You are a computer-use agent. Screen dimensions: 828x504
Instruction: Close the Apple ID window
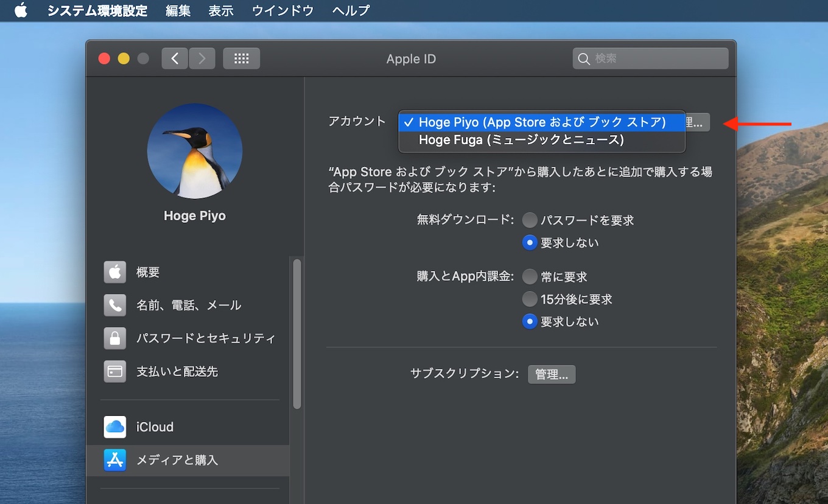(x=104, y=58)
